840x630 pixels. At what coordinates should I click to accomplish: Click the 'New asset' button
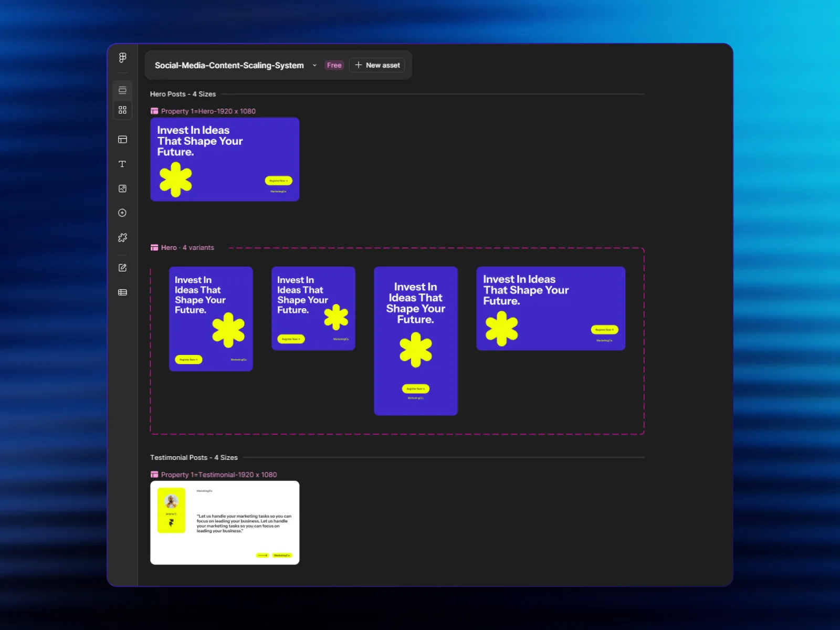point(377,65)
